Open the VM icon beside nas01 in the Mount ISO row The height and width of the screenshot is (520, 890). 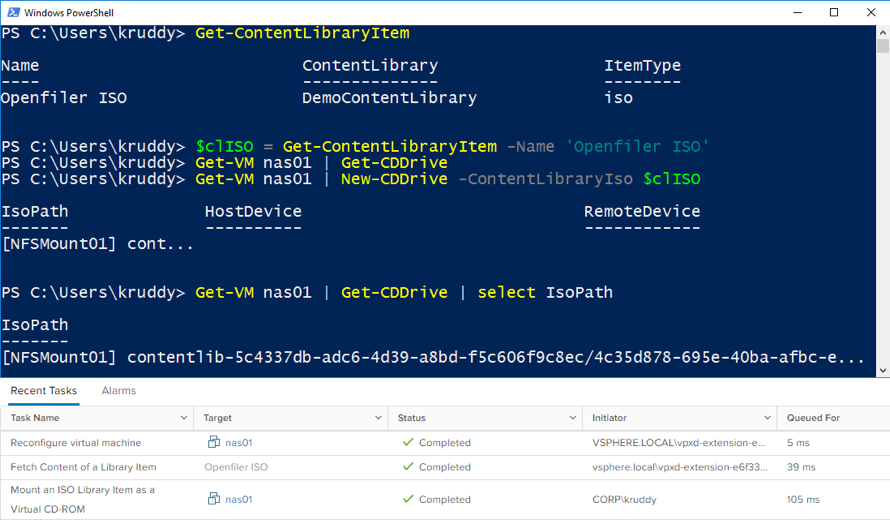pos(213,498)
